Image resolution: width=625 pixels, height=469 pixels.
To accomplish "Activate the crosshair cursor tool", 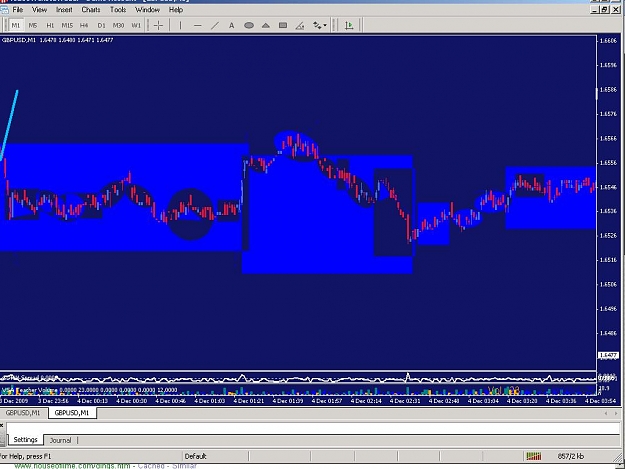I will tap(158, 26).
